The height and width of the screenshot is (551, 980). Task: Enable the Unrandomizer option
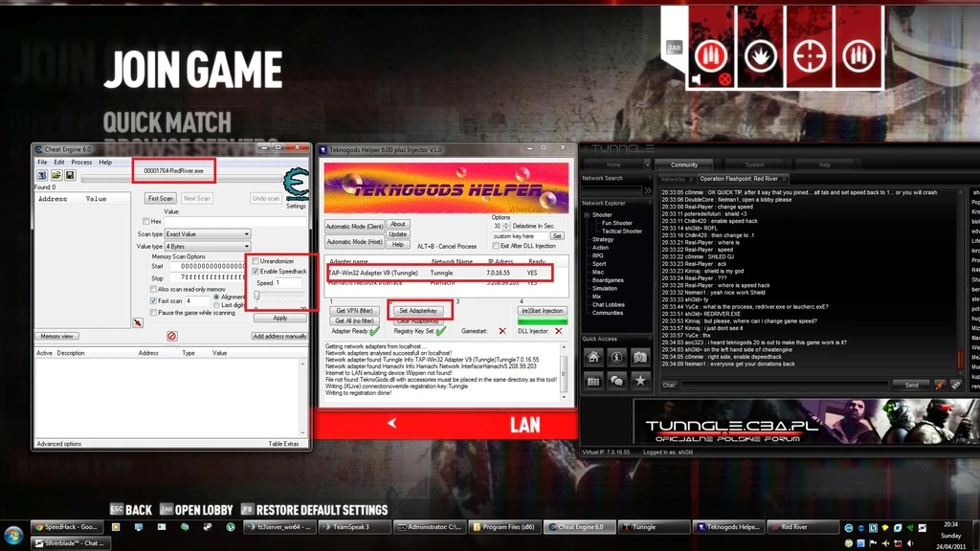[256, 260]
